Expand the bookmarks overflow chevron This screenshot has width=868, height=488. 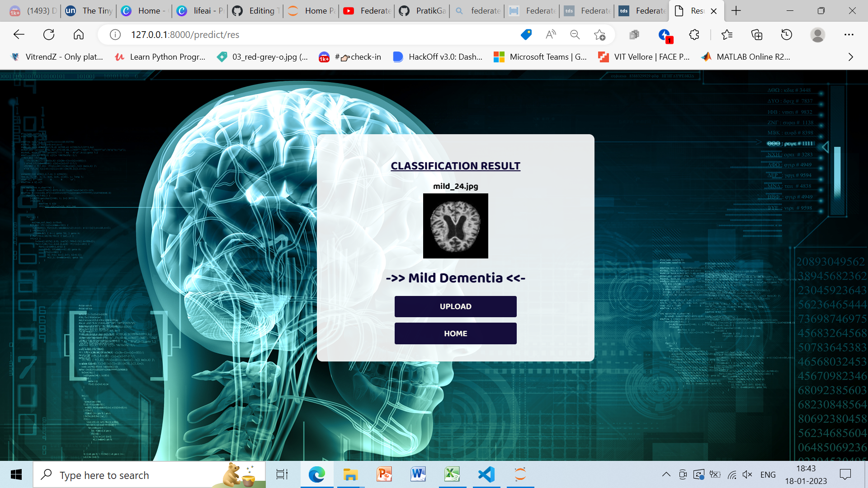[x=850, y=57]
